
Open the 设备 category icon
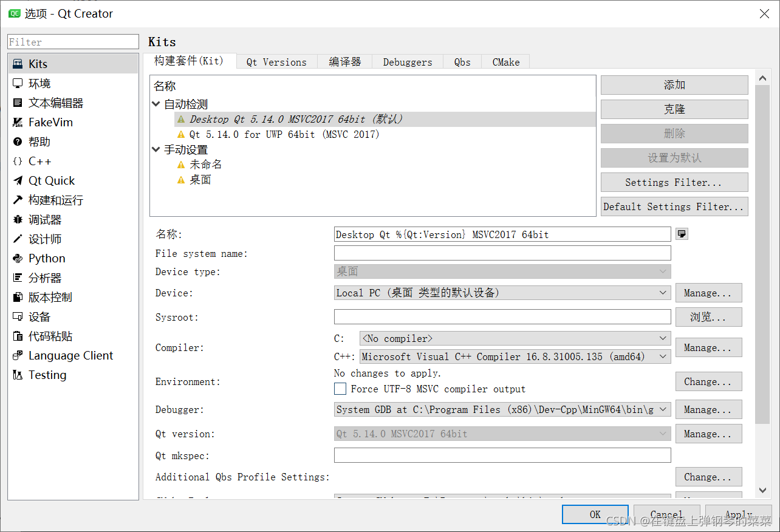tap(18, 316)
